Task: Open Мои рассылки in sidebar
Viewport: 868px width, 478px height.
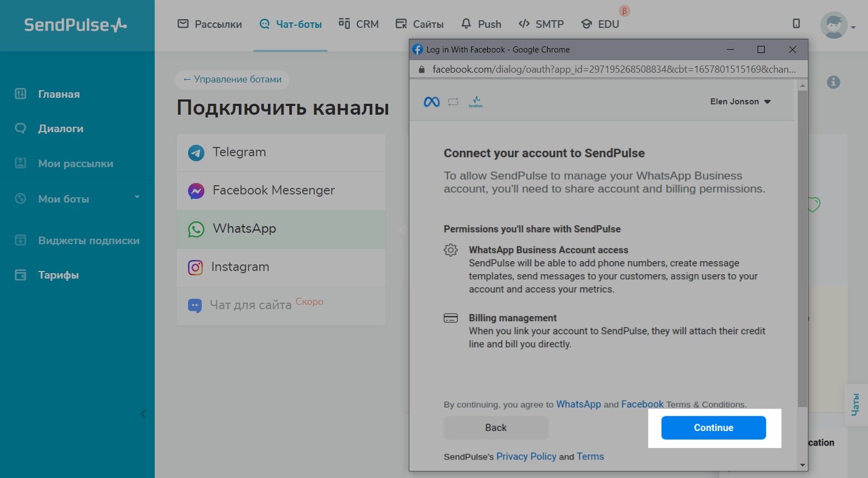Action: click(x=77, y=163)
